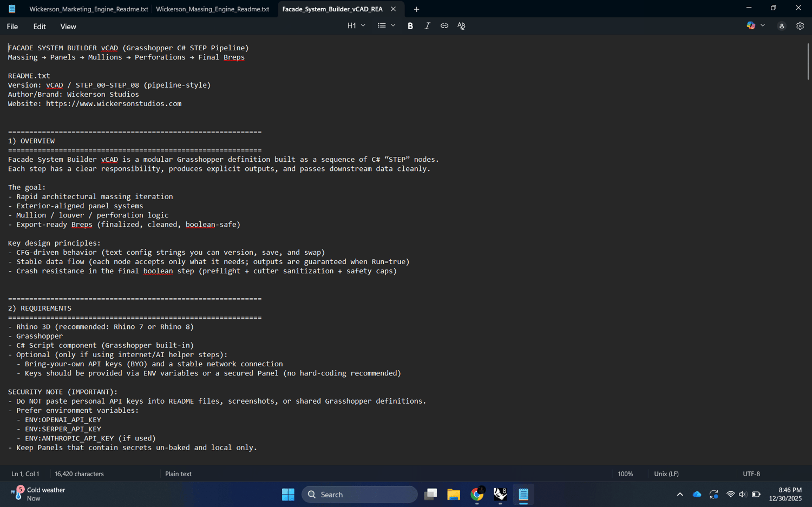Screen dimensions: 812x507
Task: Click the 100% zoom level indicator
Action: pos(625,474)
